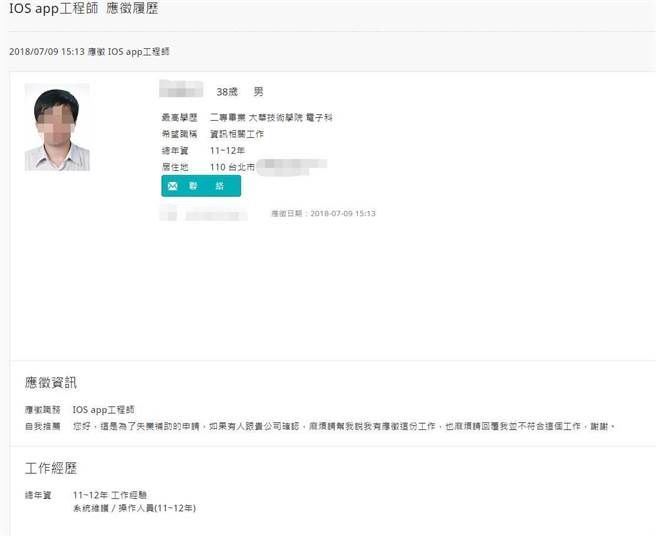Click the IOS app工程師 value beside 應徵職務
The height and width of the screenshot is (536, 656).
coord(103,410)
